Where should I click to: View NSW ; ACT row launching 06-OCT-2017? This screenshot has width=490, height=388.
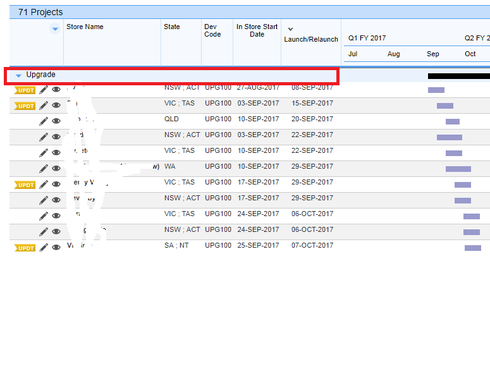56,231
